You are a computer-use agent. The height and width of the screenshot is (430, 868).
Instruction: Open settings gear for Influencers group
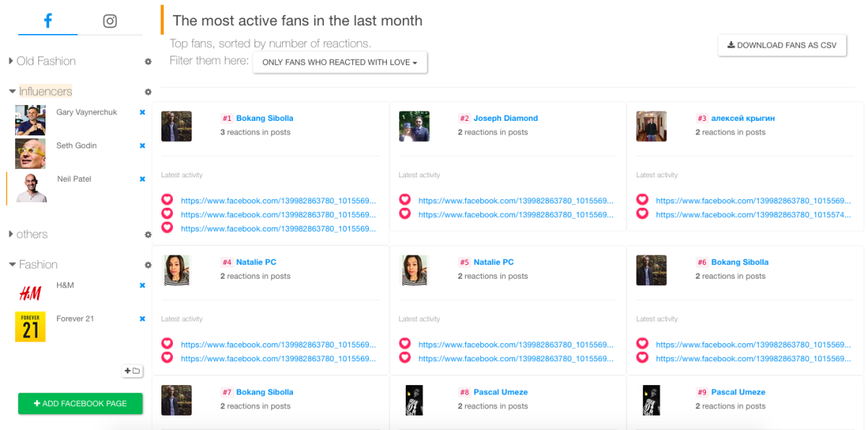(x=148, y=92)
